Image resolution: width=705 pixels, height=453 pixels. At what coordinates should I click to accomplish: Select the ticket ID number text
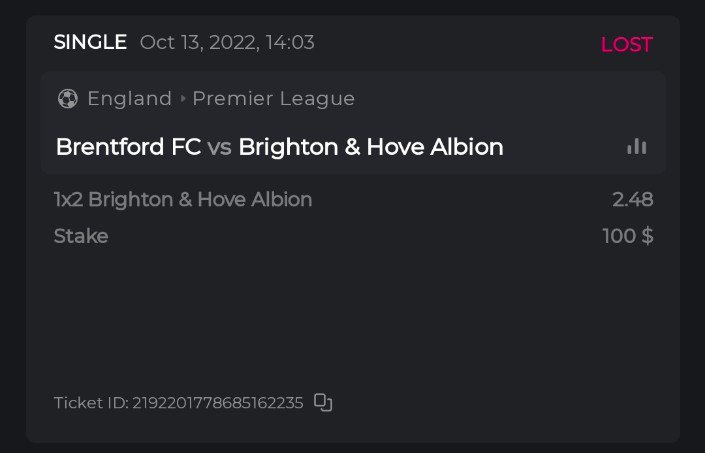(x=217, y=403)
